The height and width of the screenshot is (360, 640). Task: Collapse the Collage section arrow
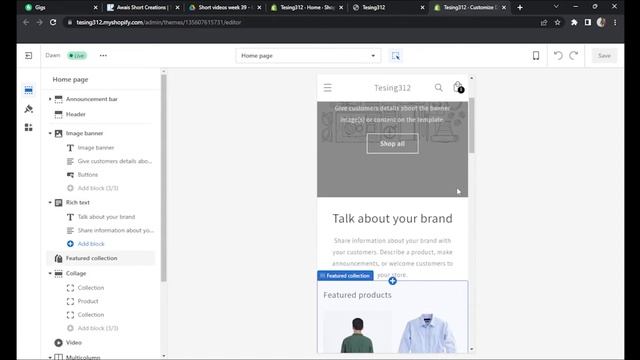(50, 273)
